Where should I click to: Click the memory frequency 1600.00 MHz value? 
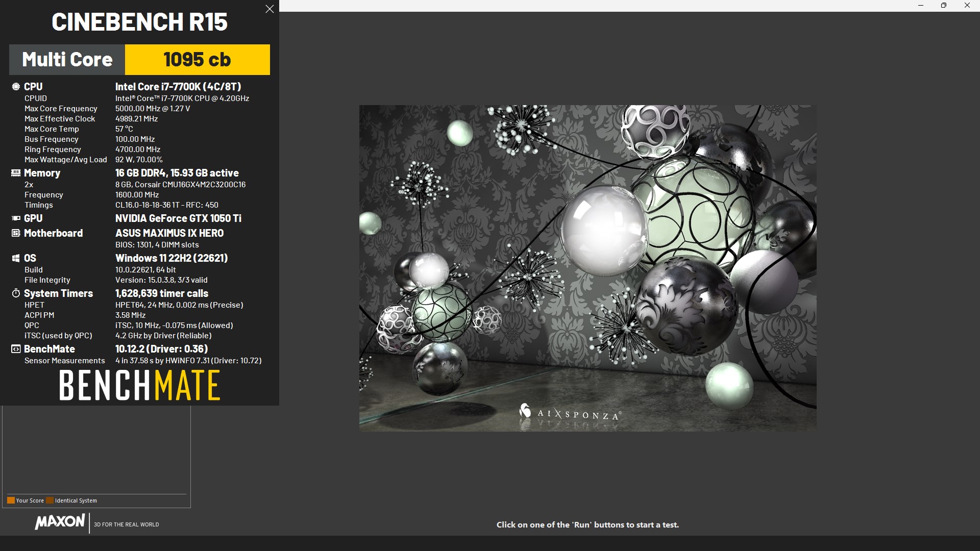(137, 195)
